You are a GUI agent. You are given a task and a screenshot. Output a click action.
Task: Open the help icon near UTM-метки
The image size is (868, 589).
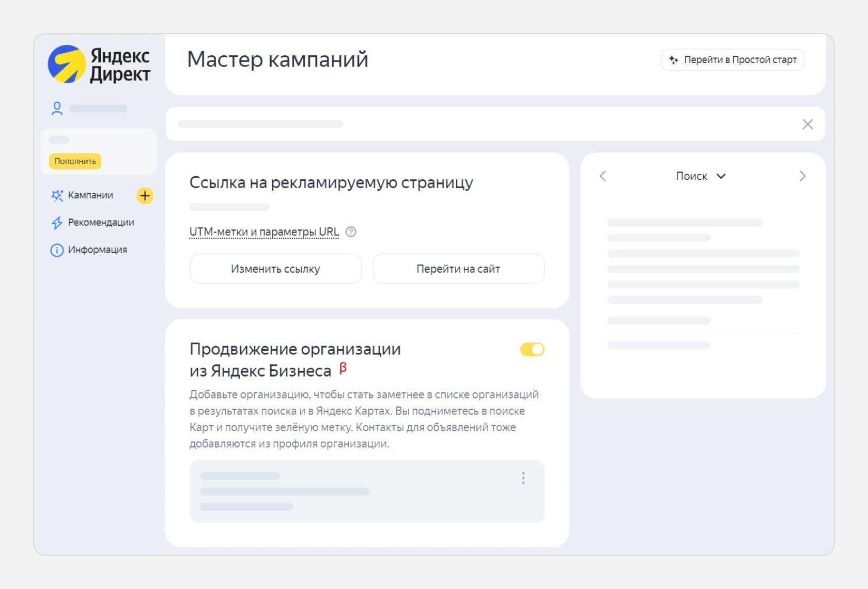tap(351, 232)
